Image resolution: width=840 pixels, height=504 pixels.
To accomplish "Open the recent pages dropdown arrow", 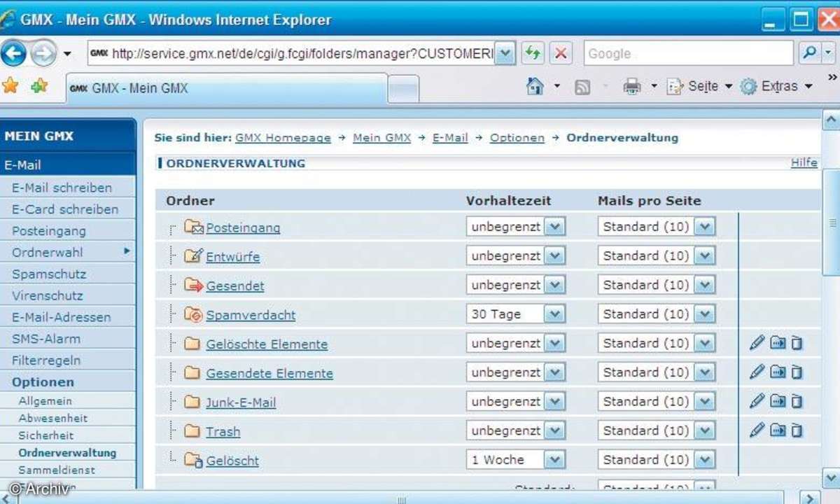I will (67, 54).
